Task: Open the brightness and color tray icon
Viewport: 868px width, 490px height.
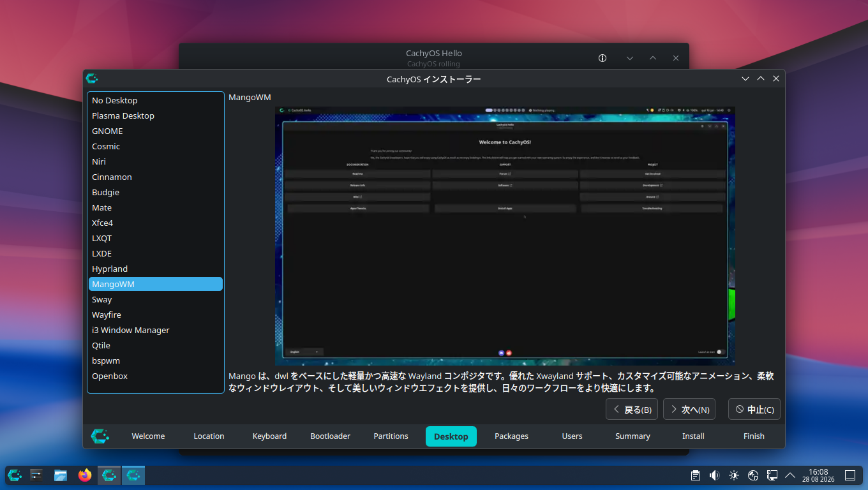Action: pyautogui.click(x=734, y=475)
